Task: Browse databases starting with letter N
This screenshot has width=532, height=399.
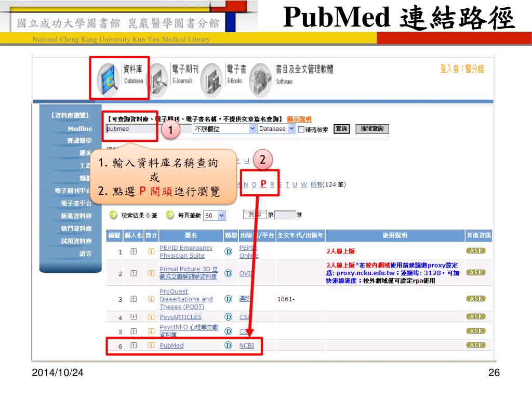Action: click(x=246, y=184)
